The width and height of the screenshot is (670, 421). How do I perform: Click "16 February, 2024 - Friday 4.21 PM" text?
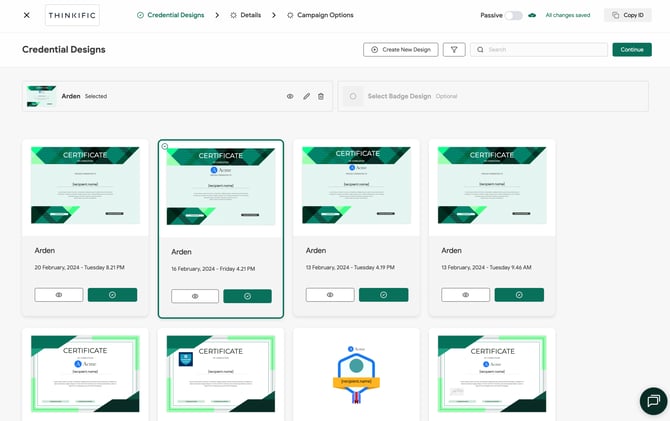coord(213,269)
